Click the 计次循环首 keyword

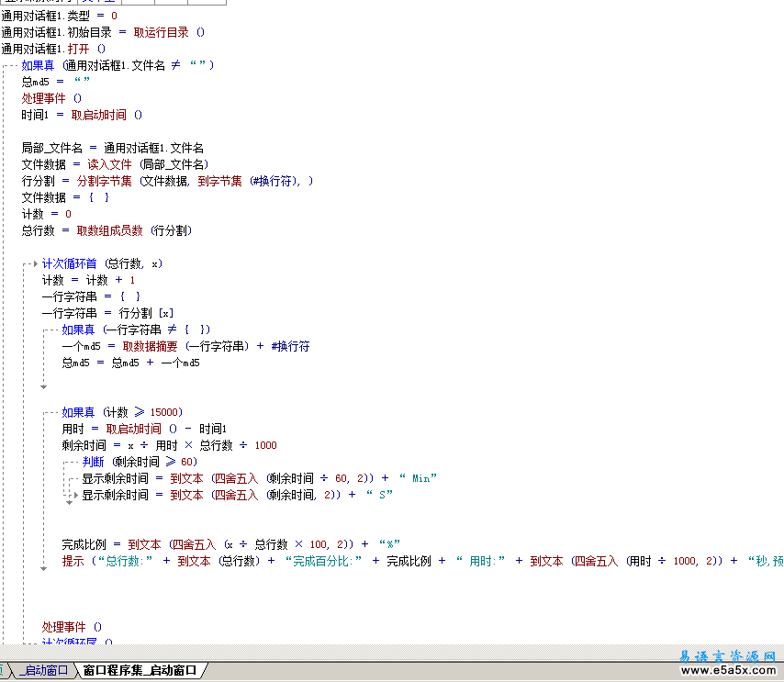click(x=69, y=263)
